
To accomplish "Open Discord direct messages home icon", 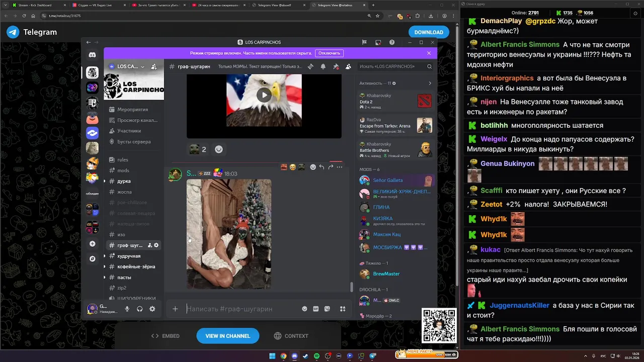I will pyautogui.click(x=92, y=55).
